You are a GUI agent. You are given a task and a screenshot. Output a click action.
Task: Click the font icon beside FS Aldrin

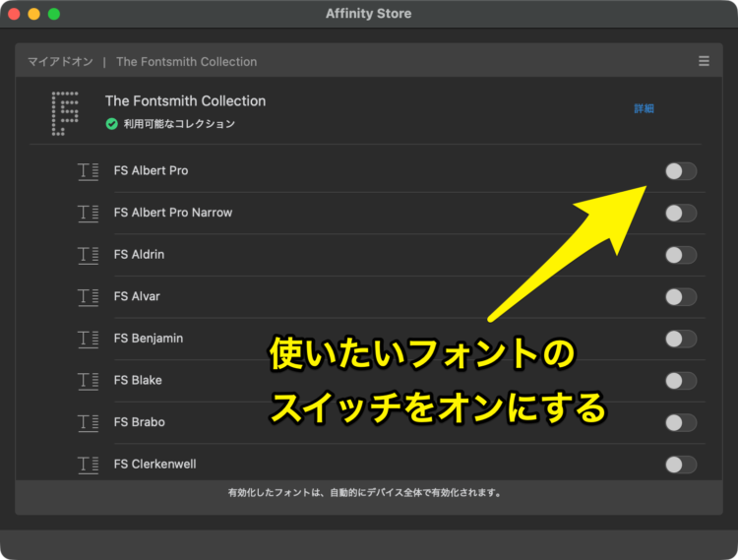pos(89,255)
